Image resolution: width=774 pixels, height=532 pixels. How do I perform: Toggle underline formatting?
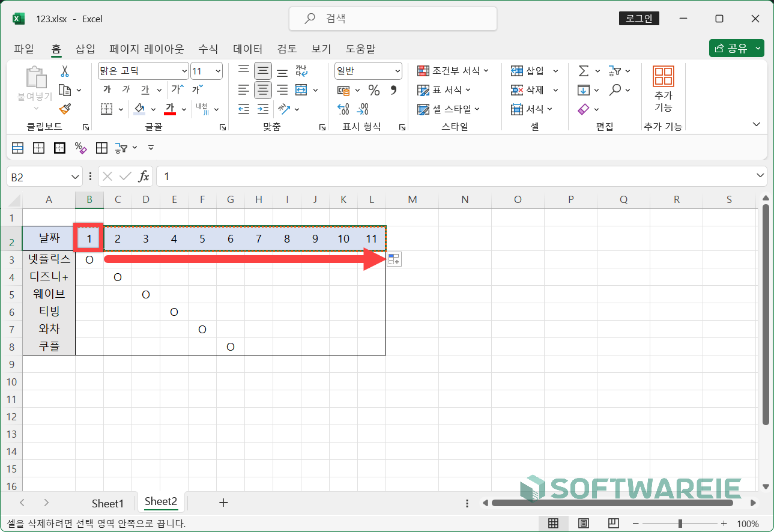pos(145,89)
